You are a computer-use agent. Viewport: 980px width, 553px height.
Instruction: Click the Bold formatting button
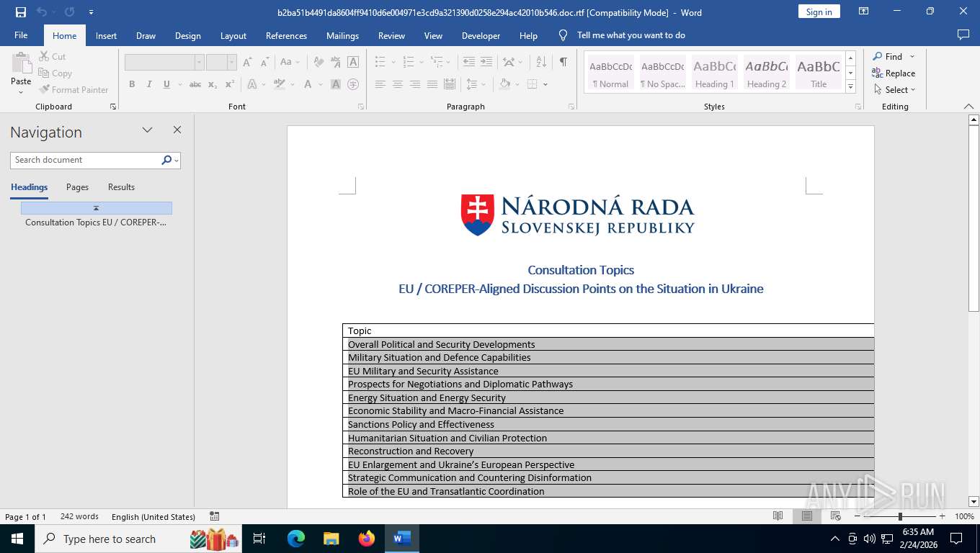[132, 84]
